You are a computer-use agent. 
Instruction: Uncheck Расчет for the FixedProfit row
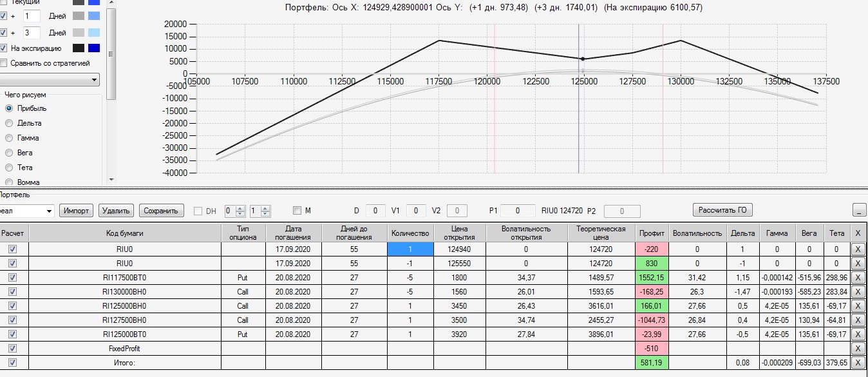[12, 348]
